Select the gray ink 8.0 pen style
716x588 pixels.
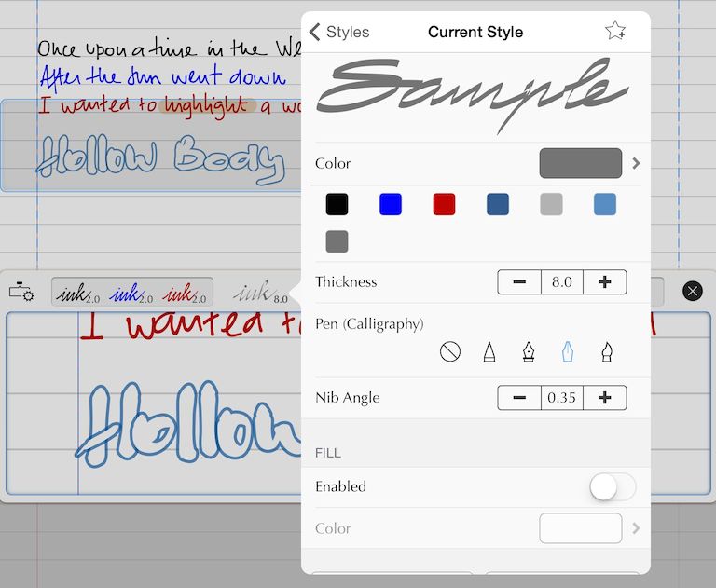(x=260, y=293)
